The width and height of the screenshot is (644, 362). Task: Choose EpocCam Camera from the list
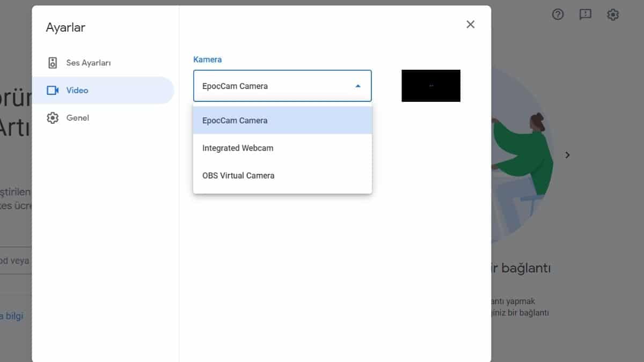coord(282,120)
